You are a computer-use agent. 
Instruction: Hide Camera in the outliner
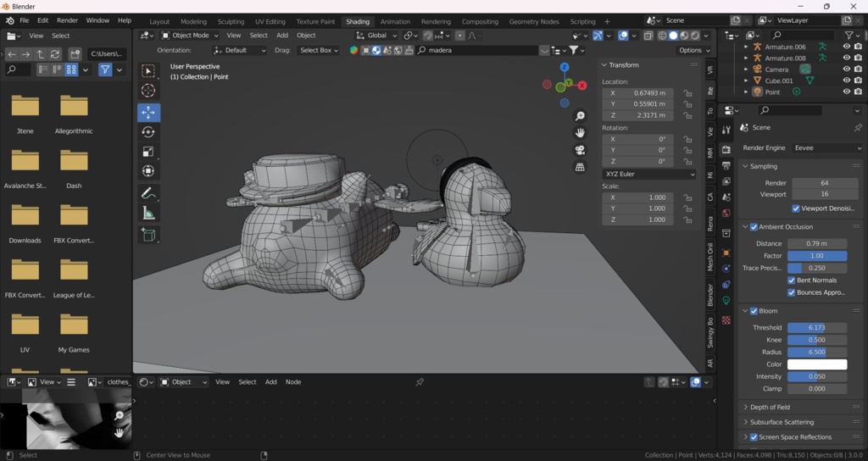(846, 69)
